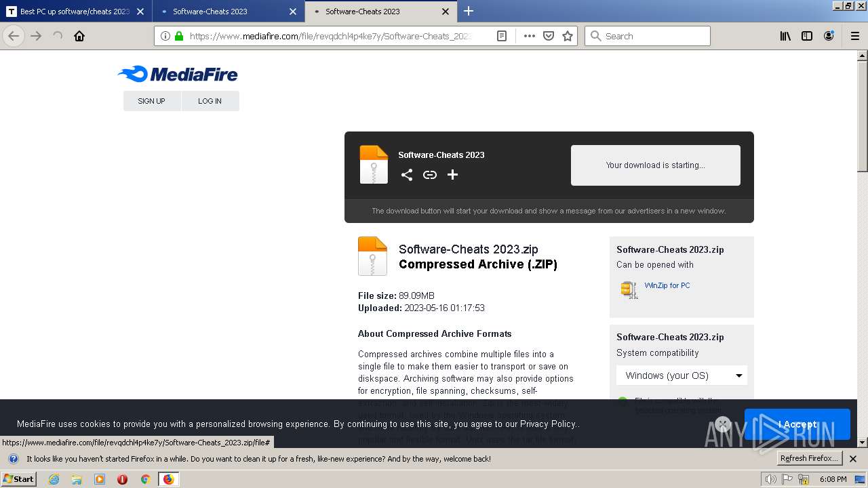
Task: Open Firefox hamburger menu
Action: 855,36
